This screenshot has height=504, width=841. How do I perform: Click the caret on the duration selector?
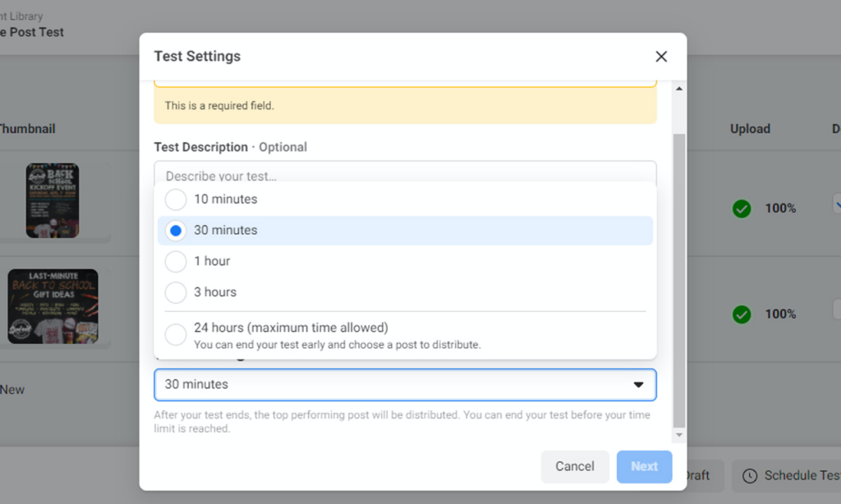tap(638, 384)
